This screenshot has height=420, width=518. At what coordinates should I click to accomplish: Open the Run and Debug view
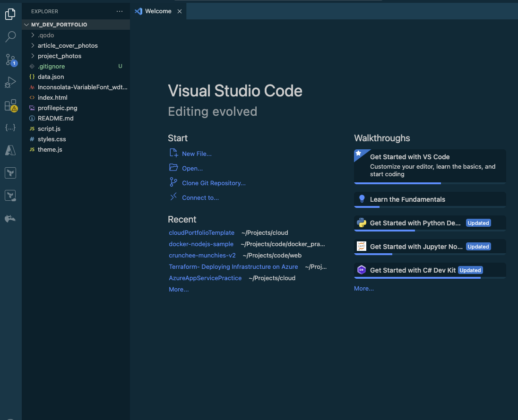point(10,82)
